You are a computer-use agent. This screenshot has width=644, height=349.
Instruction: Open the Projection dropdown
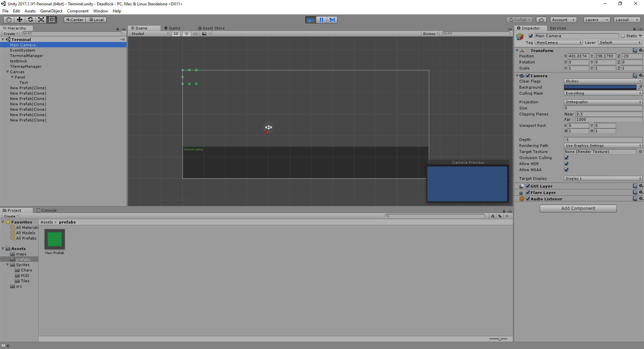[x=602, y=102]
